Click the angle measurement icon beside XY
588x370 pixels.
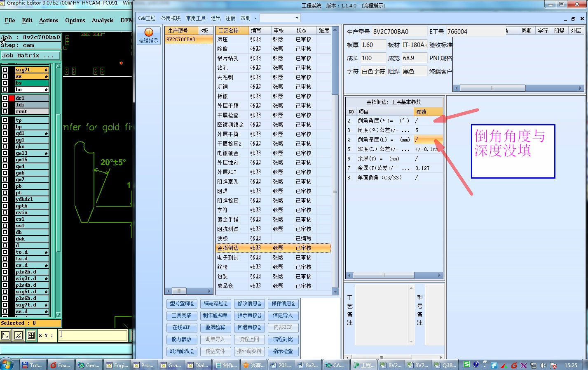[x=19, y=335]
